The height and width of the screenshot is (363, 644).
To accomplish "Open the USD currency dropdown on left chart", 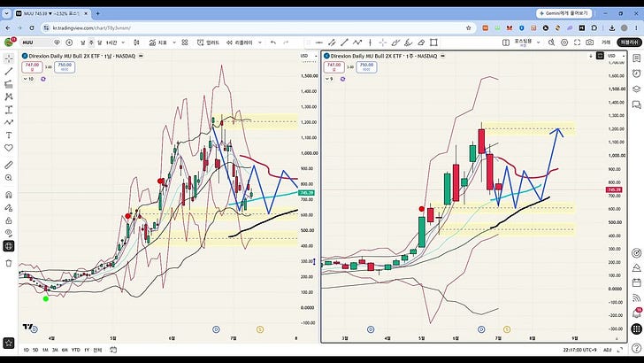I will click(309, 56).
